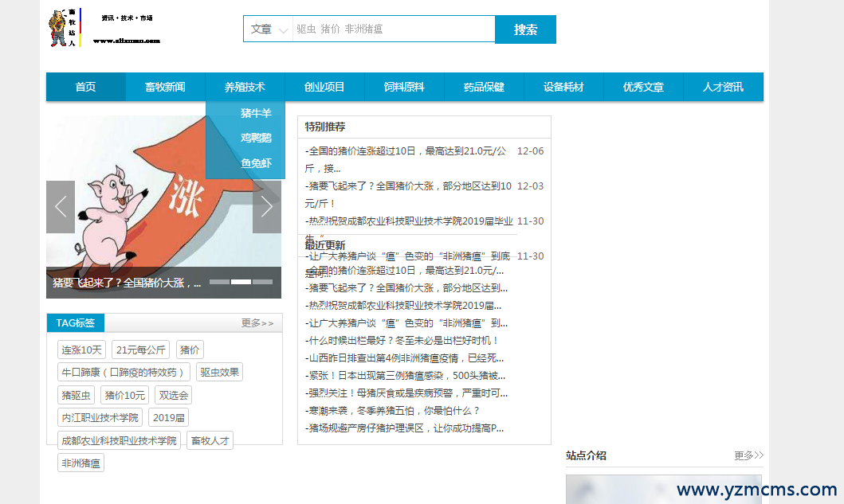The height and width of the screenshot is (504, 844).
Task: Open 12-03 recommended article 猪要飞起来了
Action: (x=409, y=195)
